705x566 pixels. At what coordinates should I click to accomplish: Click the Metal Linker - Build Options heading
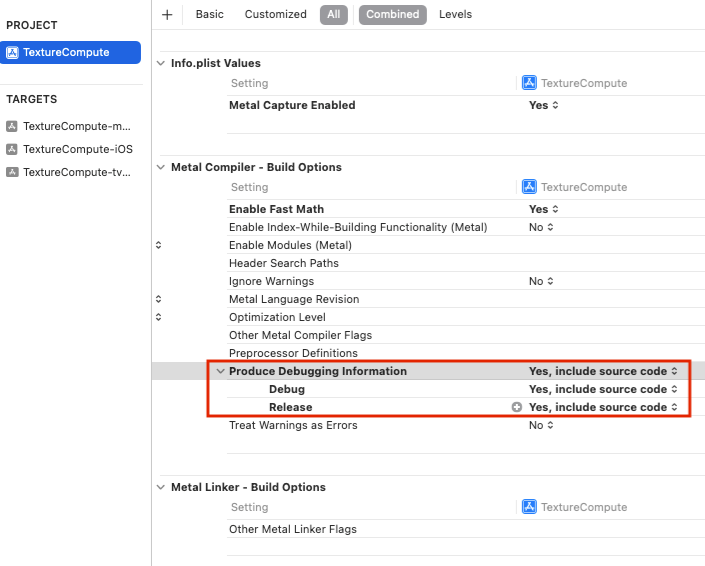click(x=248, y=487)
